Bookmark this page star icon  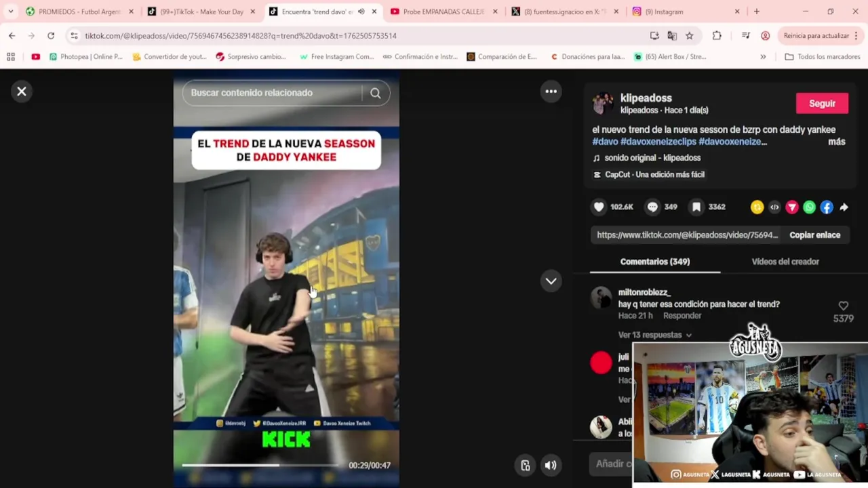[690, 35]
